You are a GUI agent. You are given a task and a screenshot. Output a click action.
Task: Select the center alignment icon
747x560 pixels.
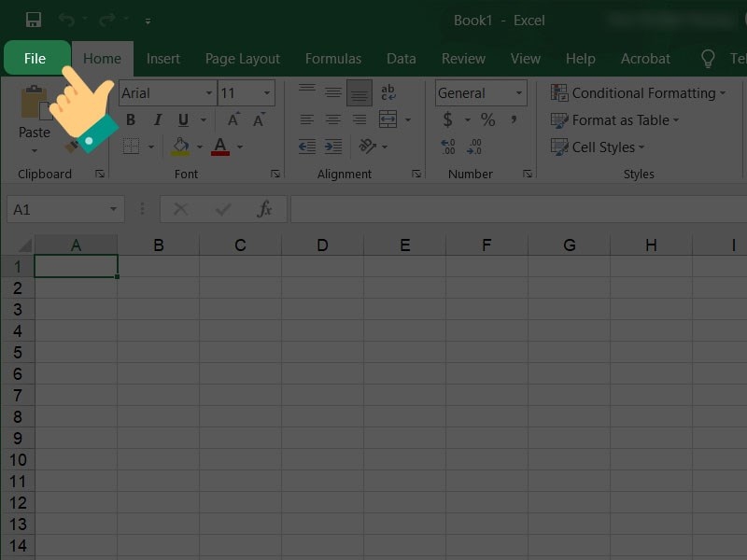(333, 119)
